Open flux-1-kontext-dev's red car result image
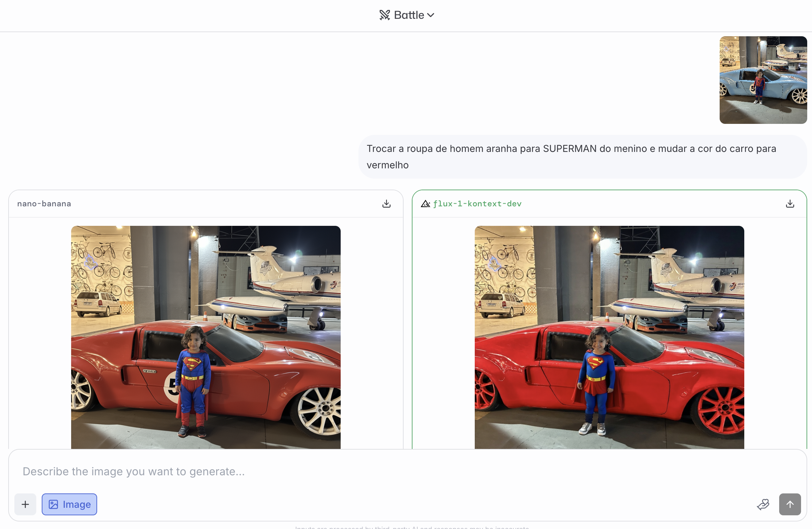This screenshot has height=529, width=812. click(610, 337)
